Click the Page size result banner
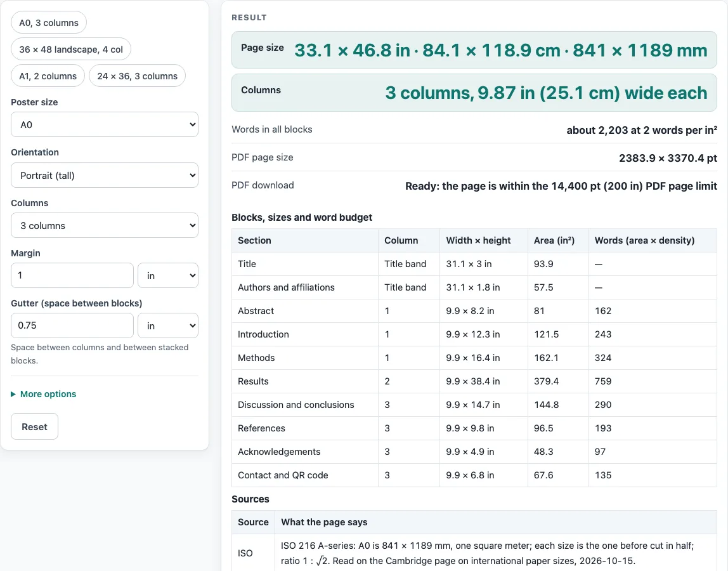 tap(474, 49)
